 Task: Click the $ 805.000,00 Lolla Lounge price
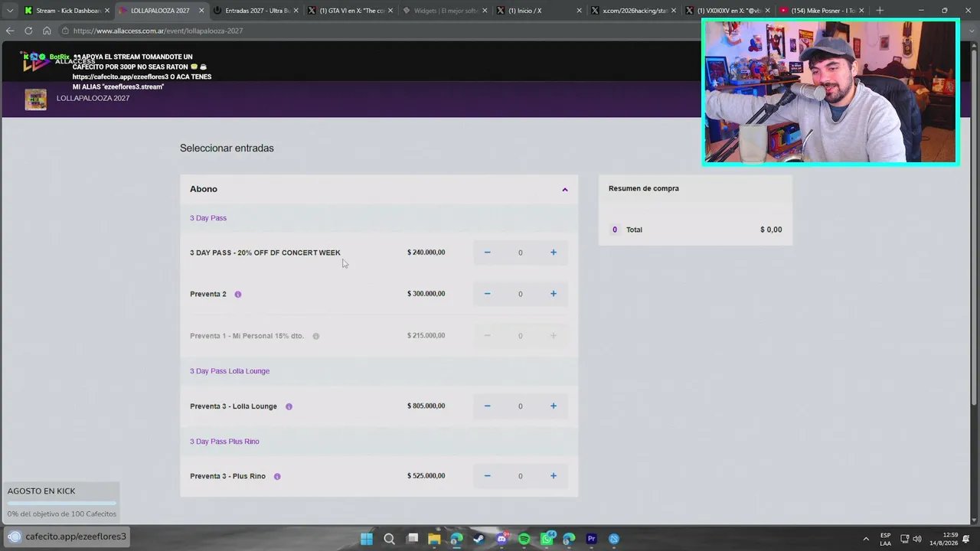pos(426,406)
